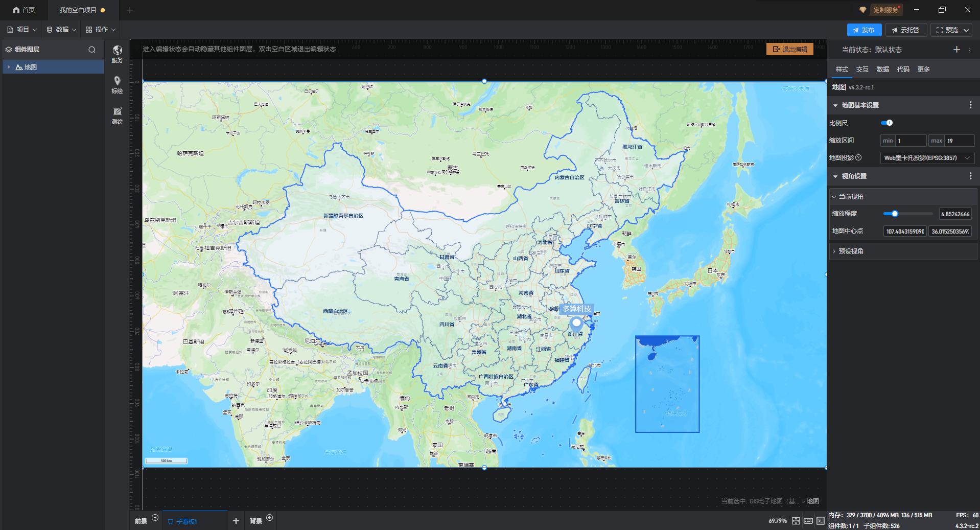Click the 多算科技 map marker
Screen dimensions: 980x530
(576, 322)
